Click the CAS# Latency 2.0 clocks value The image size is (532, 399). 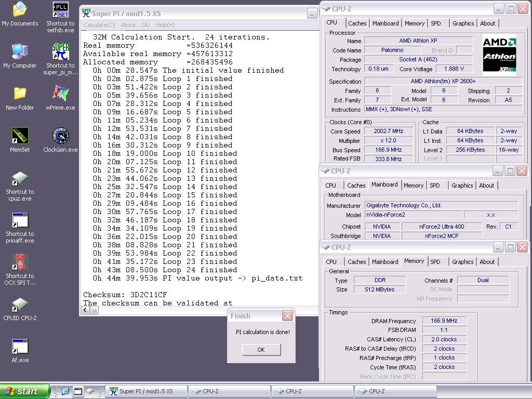coord(444,339)
